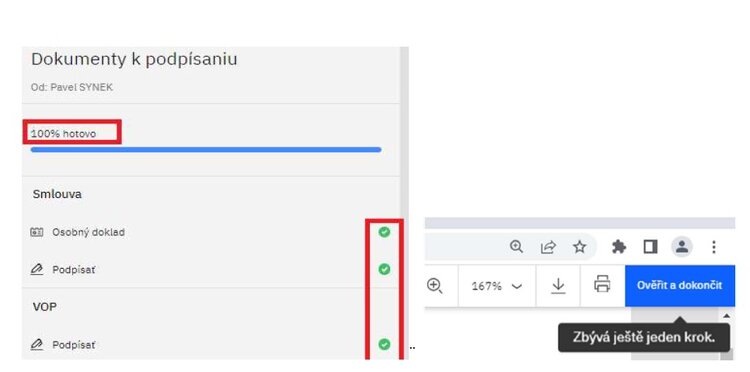The height and width of the screenshot is (372, 750).
Task: Toggle the browser side panel icon
Action: tap(651, 247)
